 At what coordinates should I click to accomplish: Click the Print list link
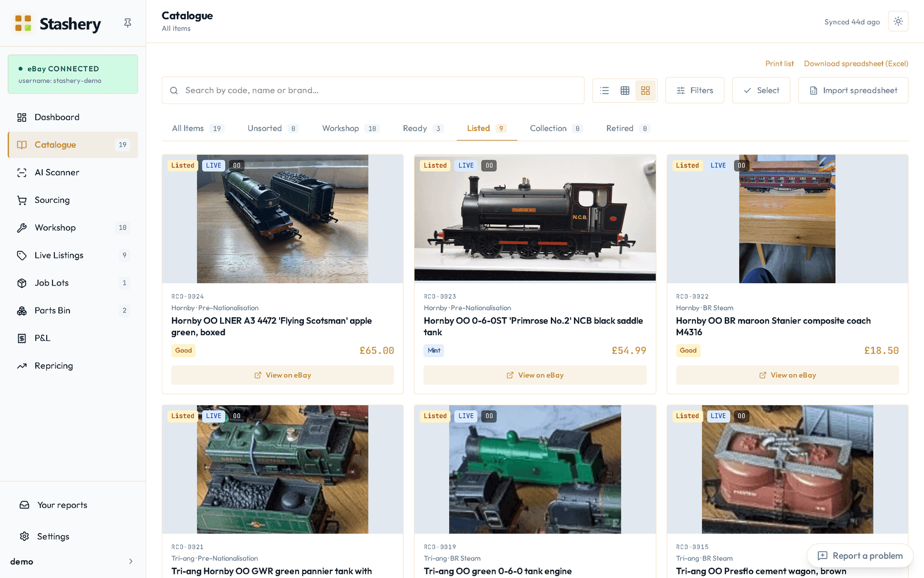coord(780,64)
